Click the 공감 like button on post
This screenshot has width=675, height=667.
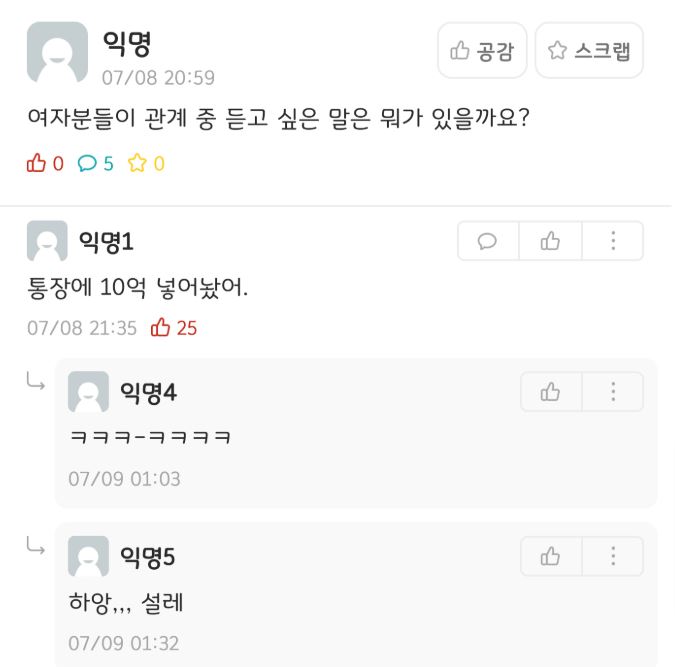tap(482, 51)
